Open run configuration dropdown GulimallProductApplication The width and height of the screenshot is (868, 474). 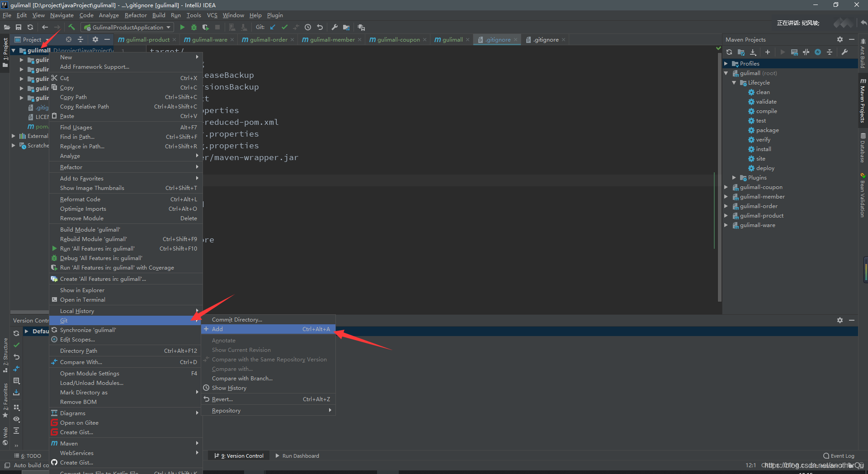coord(127,27)
